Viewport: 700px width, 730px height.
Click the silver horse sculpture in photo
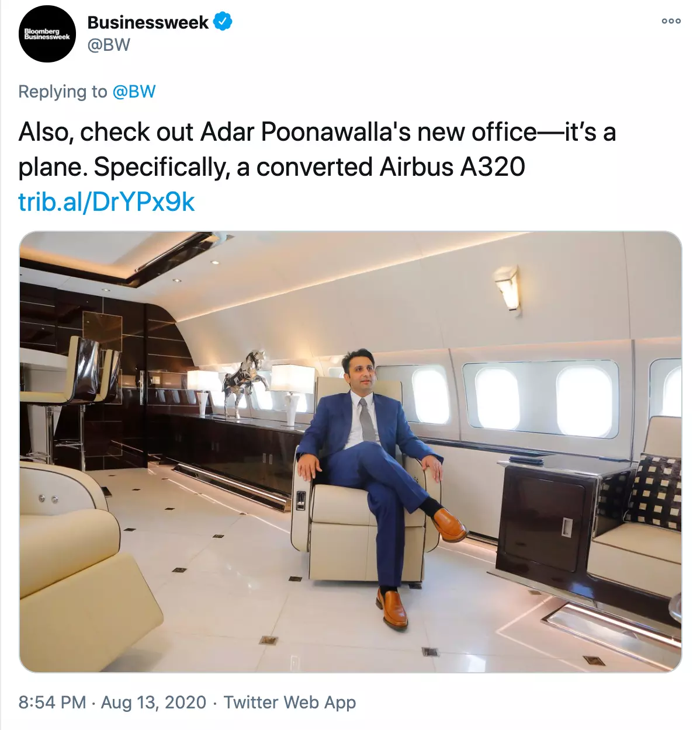point(245,383)
